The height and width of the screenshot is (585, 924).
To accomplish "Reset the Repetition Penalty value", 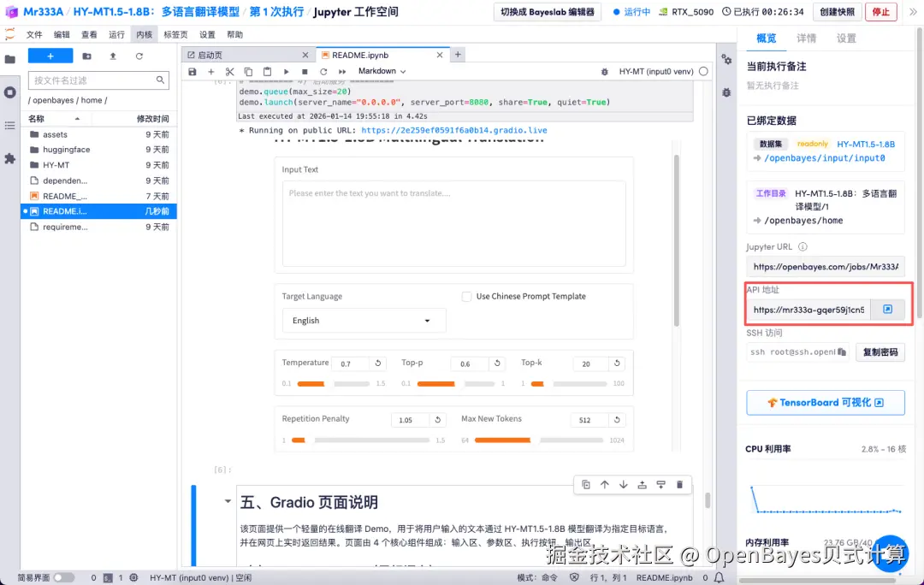I will (x=438, y=420).
